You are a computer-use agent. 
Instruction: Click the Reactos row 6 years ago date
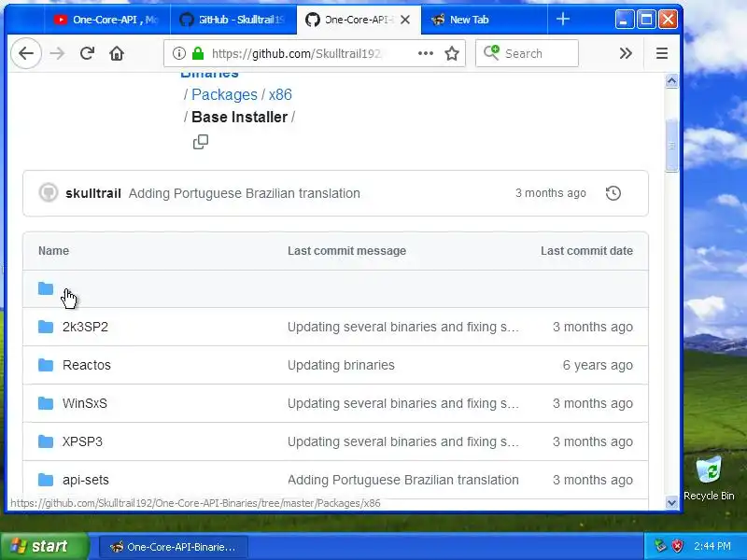tap(598, 365)
